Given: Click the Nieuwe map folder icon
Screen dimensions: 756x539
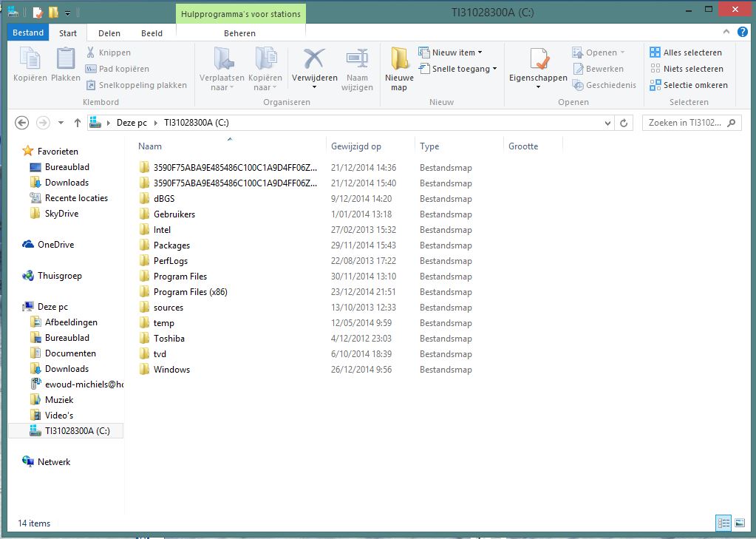Looking at the screenshot, I should coord(399,58).
